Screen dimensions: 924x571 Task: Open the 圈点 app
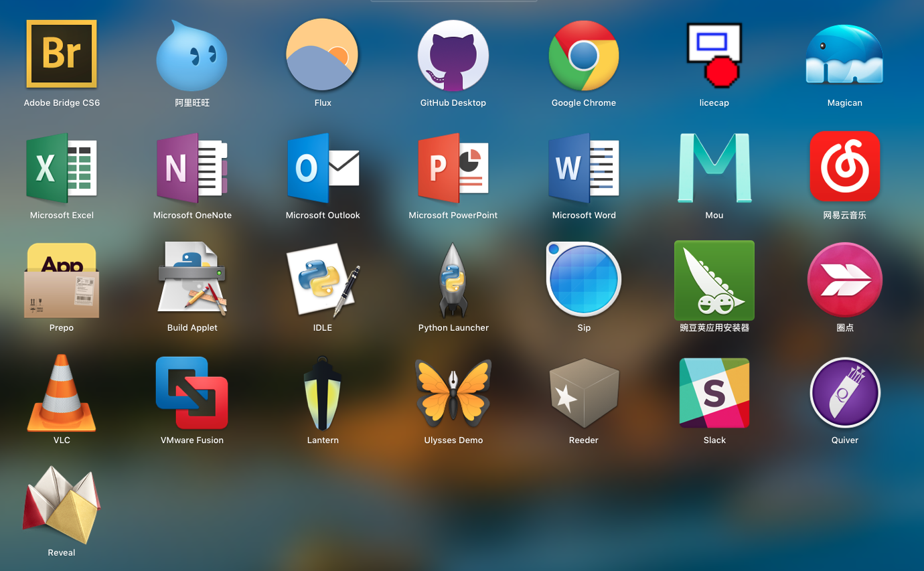(844, 280)
